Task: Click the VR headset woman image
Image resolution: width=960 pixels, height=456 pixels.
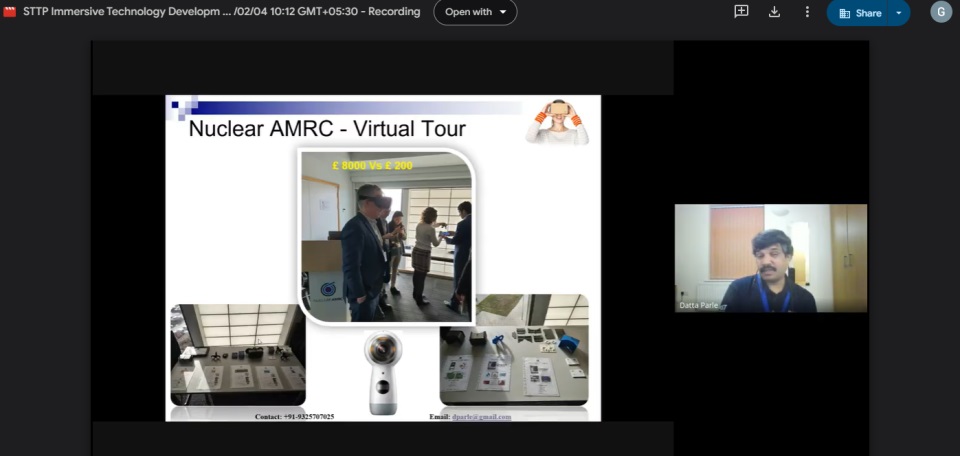Action: 557,122
